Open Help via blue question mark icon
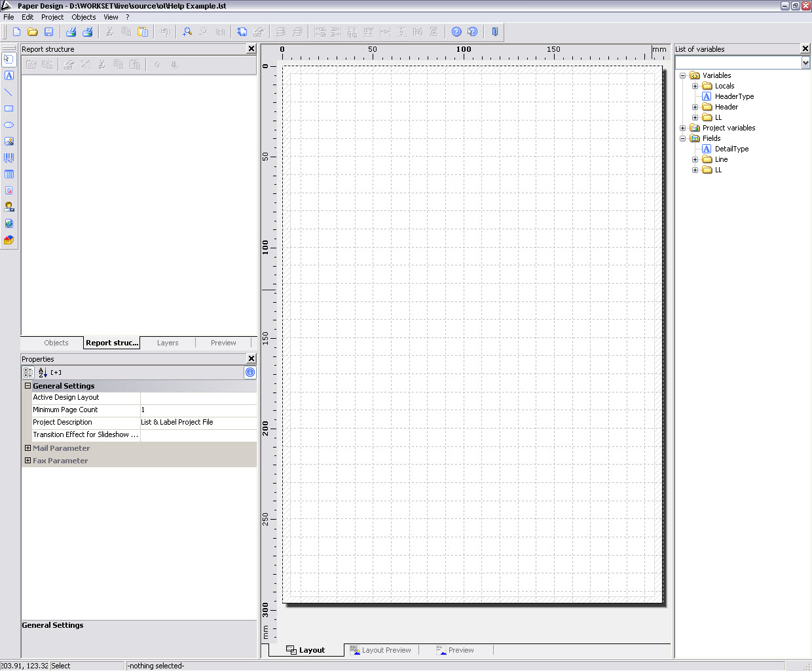 point(456,31)
